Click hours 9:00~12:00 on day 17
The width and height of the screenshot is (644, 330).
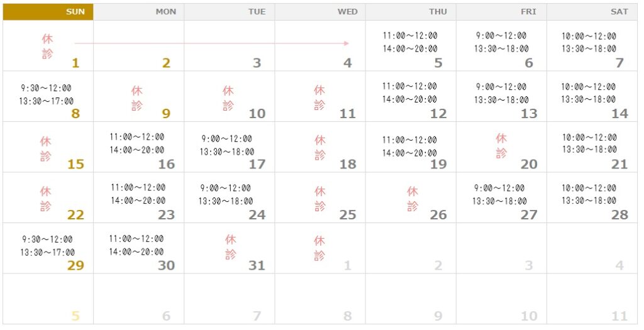click(226, 139)
